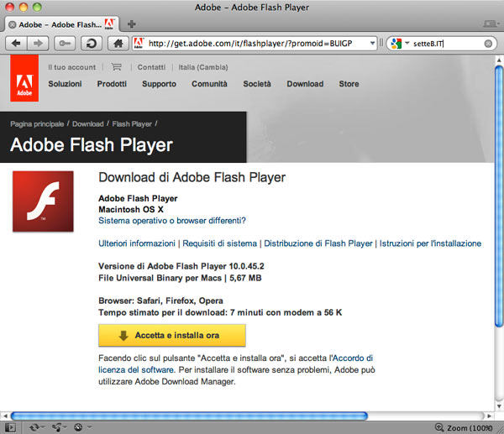Go to the browser home page icon
504x434 pixels.
(x=119, y=43)
